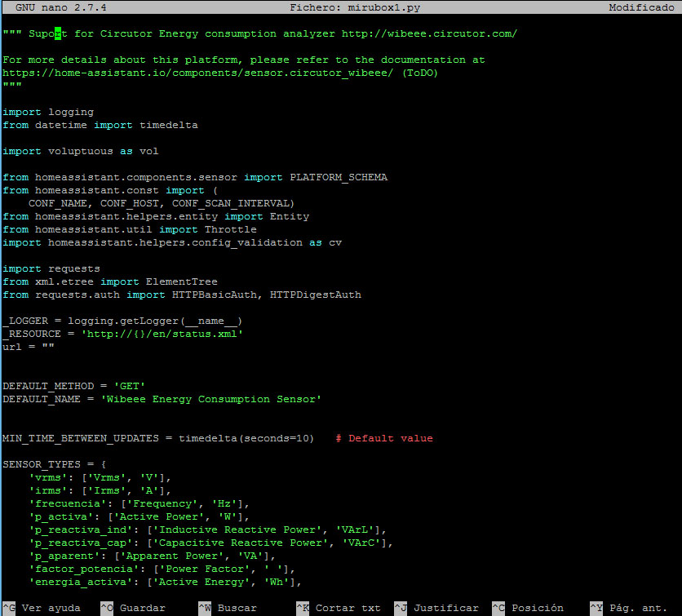Place cursor on 'import logging' line
Viewport: 682px width, 616px height.
[48, 112]
